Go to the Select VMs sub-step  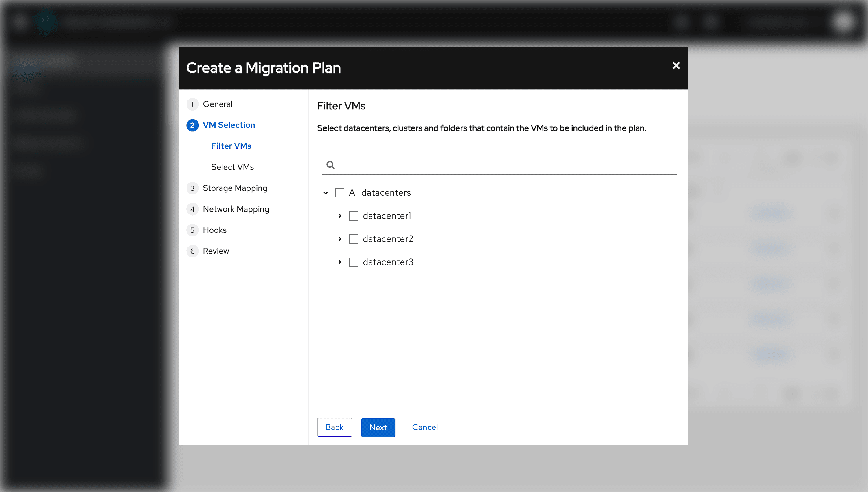coord(232,167)
